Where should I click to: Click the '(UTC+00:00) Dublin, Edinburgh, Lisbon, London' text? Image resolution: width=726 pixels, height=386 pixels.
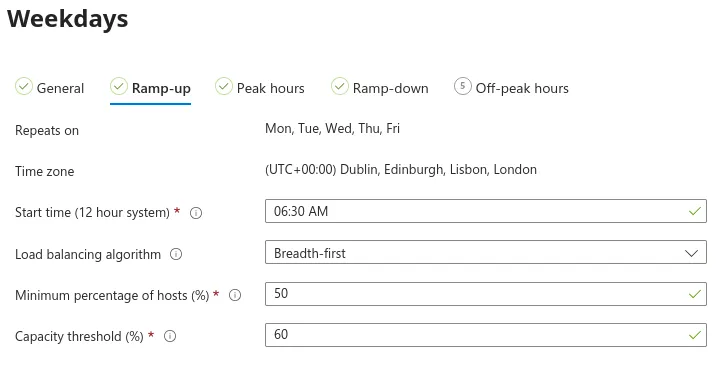pyautogui.click(x=401, y=169)
